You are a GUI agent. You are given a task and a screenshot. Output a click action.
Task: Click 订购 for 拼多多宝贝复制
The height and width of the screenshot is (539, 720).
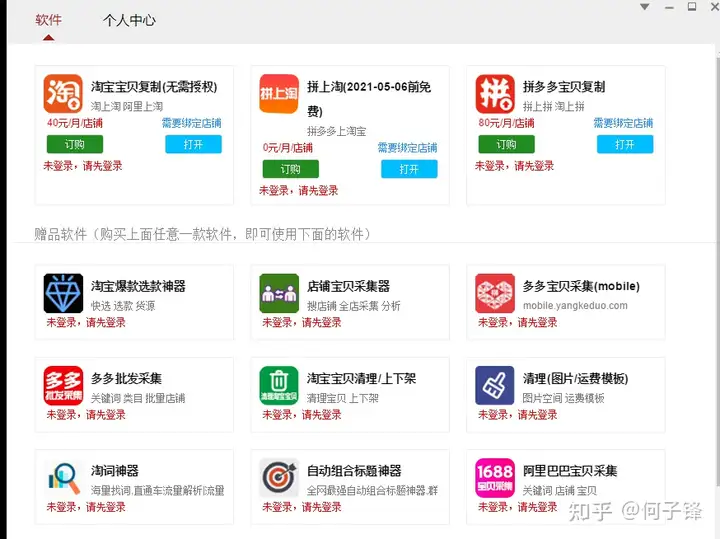tap(506, 144)
